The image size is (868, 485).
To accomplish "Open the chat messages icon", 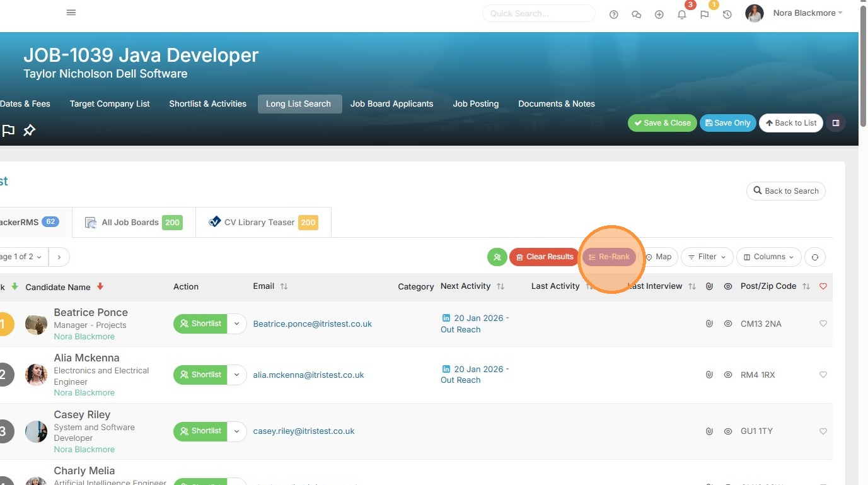I will pyautogui.click(x=637, y=15).
